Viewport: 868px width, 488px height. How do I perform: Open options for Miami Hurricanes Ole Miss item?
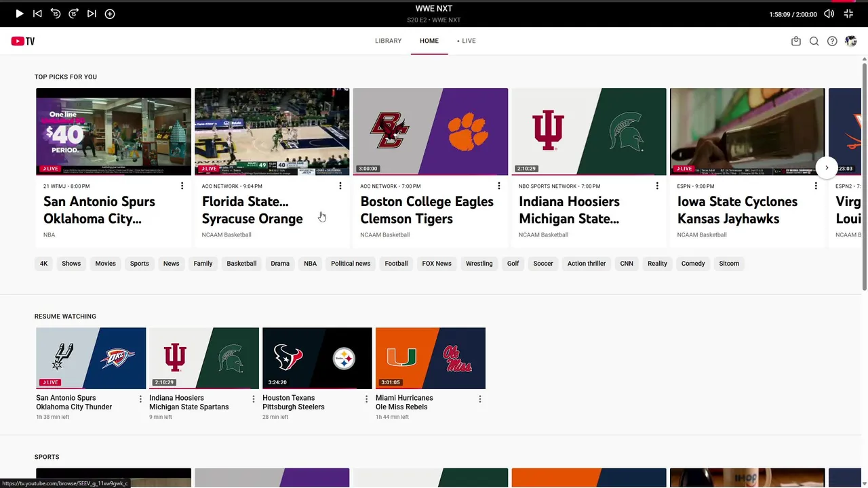[480, 399]
